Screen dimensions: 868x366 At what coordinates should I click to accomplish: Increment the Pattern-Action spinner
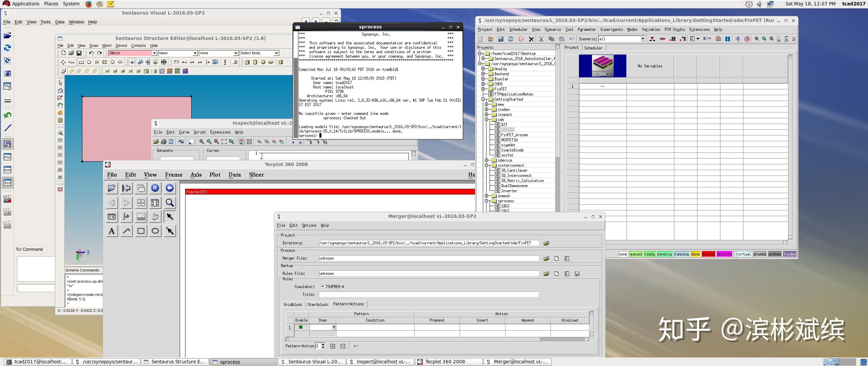(323, 344)
